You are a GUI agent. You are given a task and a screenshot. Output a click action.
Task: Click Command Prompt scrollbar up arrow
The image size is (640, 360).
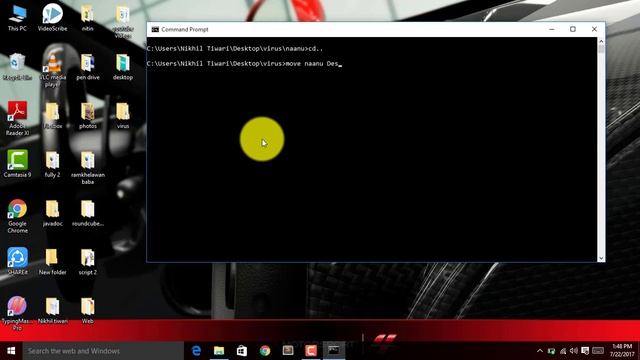point(601,41)
